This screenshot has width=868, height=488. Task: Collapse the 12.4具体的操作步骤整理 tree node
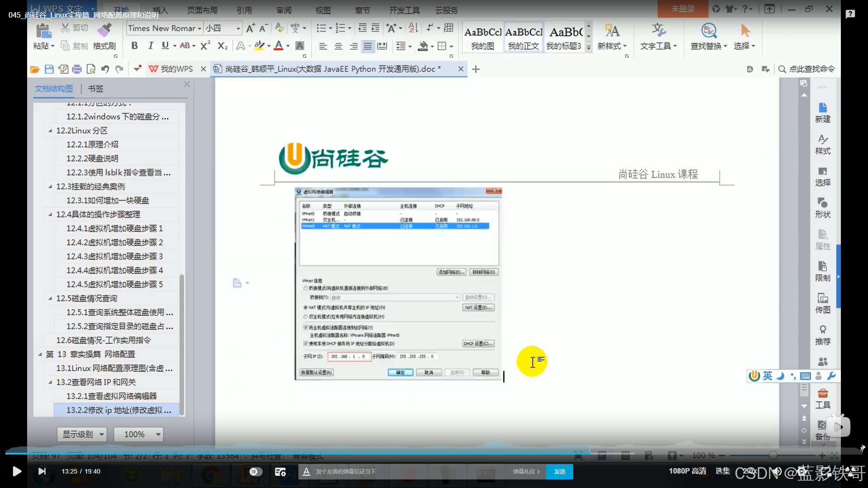50,215
